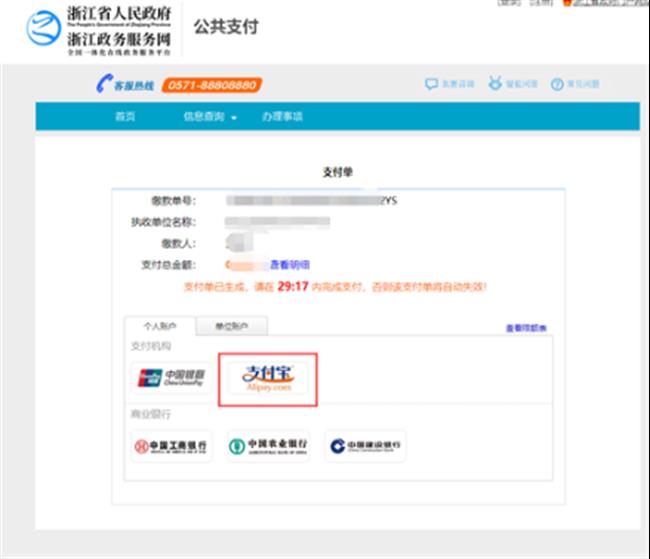Click the Zhejiang government service logo
This screenshot has width=650, height=559.
click(44, 29)
